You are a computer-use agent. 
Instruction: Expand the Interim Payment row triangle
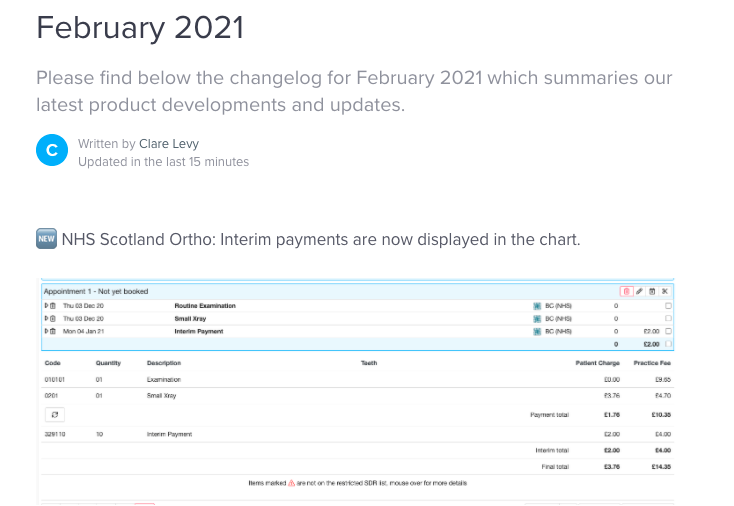(45, 331)
